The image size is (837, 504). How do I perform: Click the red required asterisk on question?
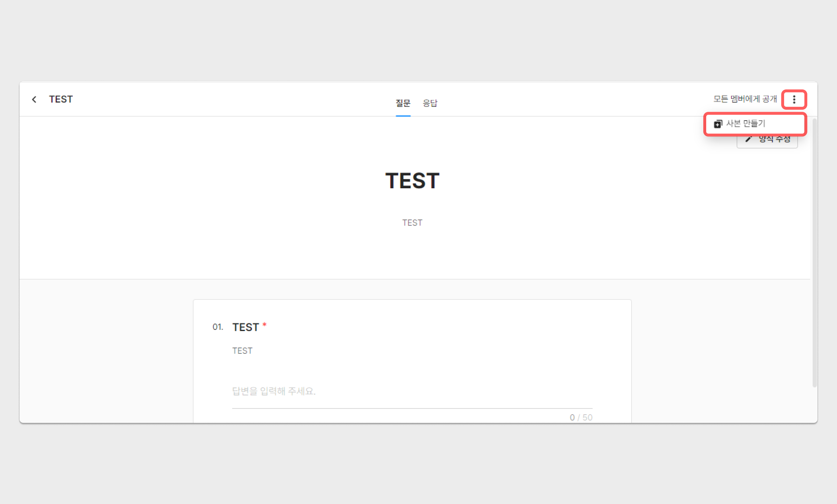coord(265,324)
